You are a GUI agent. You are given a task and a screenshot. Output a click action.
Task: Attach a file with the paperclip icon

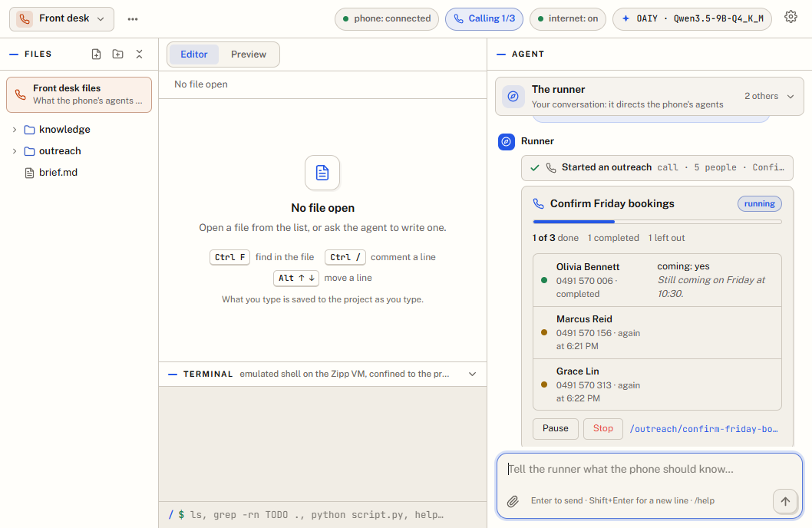coord(513,501)
